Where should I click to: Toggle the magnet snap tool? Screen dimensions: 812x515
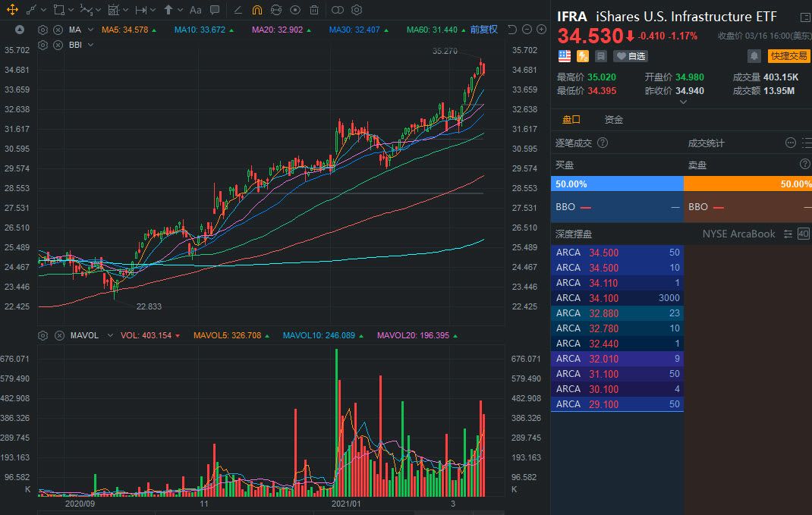(x=257, y=10)
